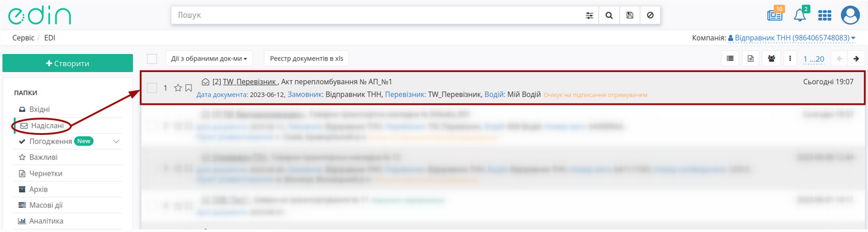Click the Створити button
The height and width of the screenshot is (232, 868).
(68, 63)
